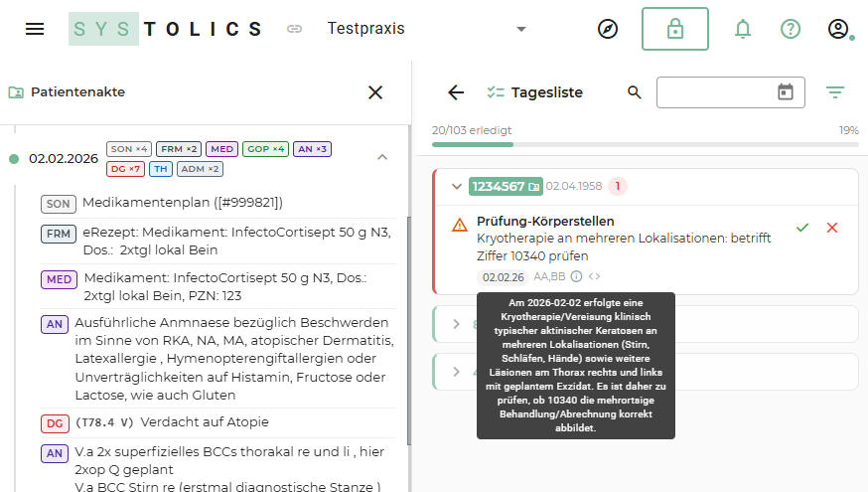Image resolution: width=868 pixels, height=492 pixels.
Task: Open the hamburger main menu
Action: tap(35, 29)
